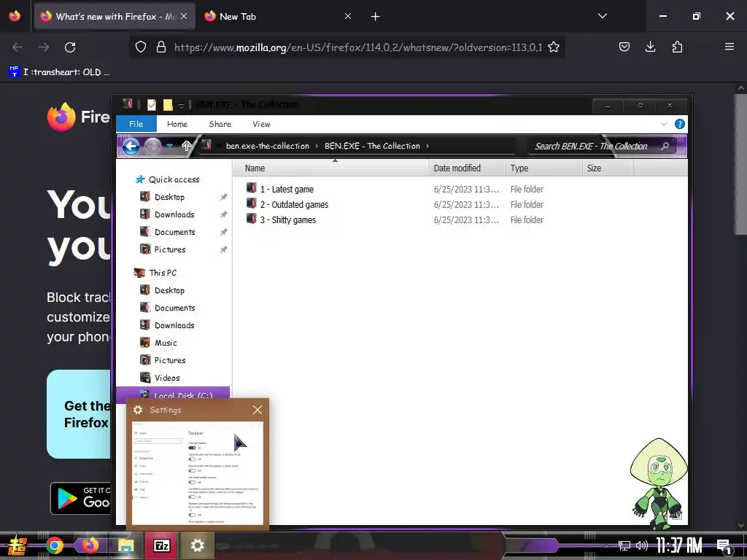
Task: Click the Firefox forward arrow
Action: point(44,47)
